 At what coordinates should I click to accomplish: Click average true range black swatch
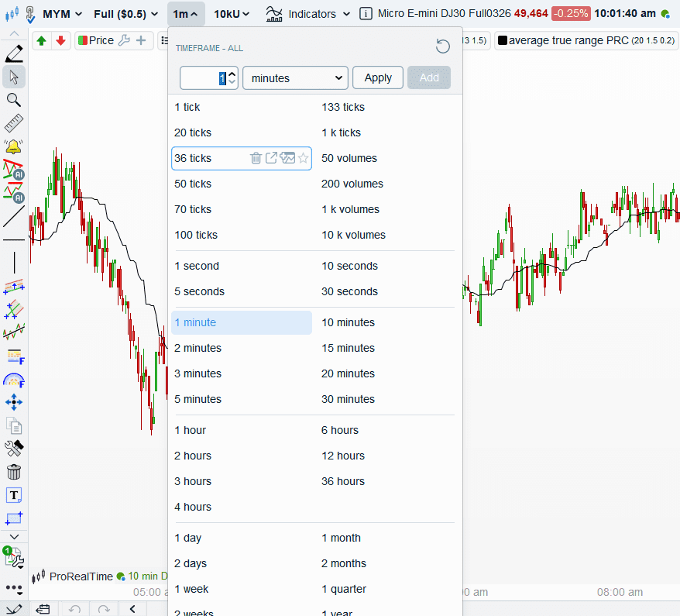click(x=503, y=40)
